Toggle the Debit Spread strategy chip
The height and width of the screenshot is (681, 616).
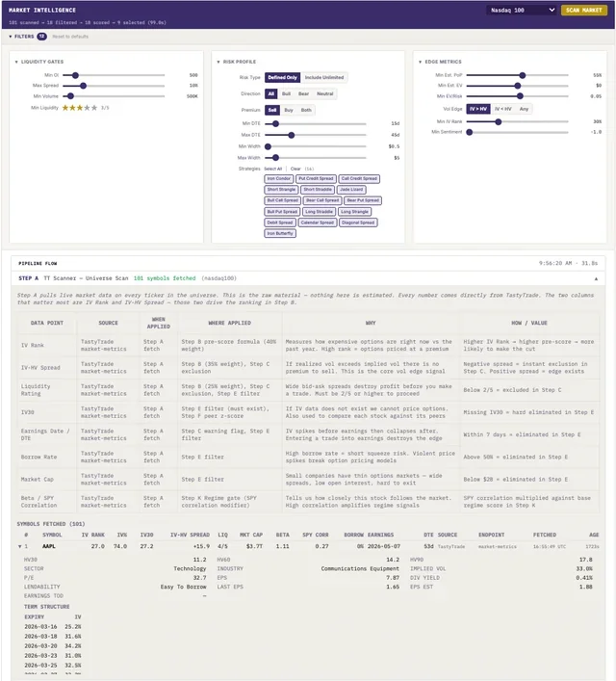tap(280, 223)
